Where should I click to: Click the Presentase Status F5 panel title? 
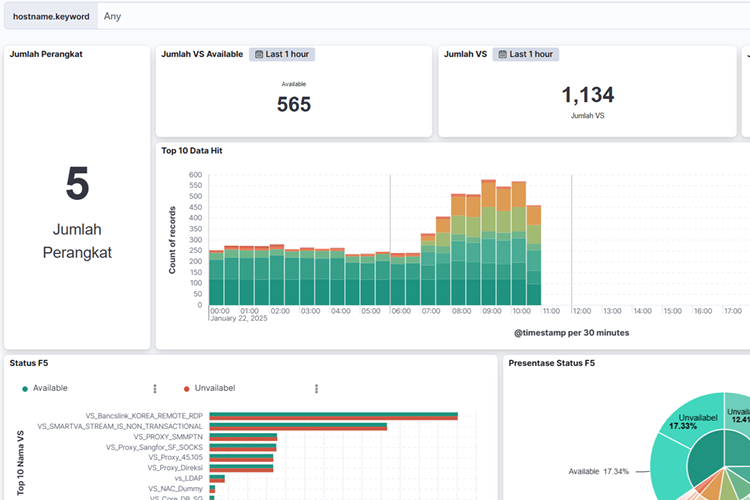point(552,362)
